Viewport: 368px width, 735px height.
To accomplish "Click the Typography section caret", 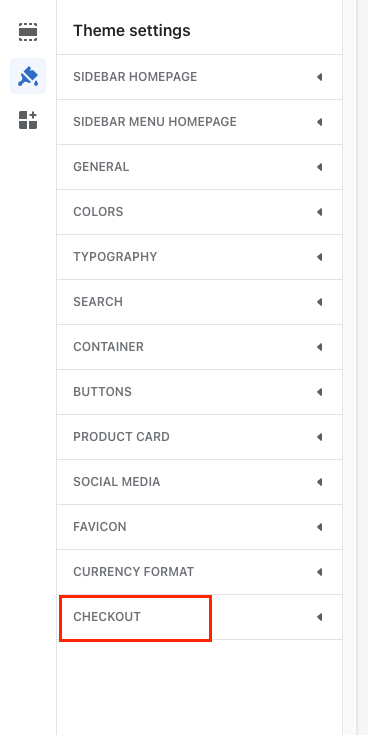I will click(x=320, y=257).
